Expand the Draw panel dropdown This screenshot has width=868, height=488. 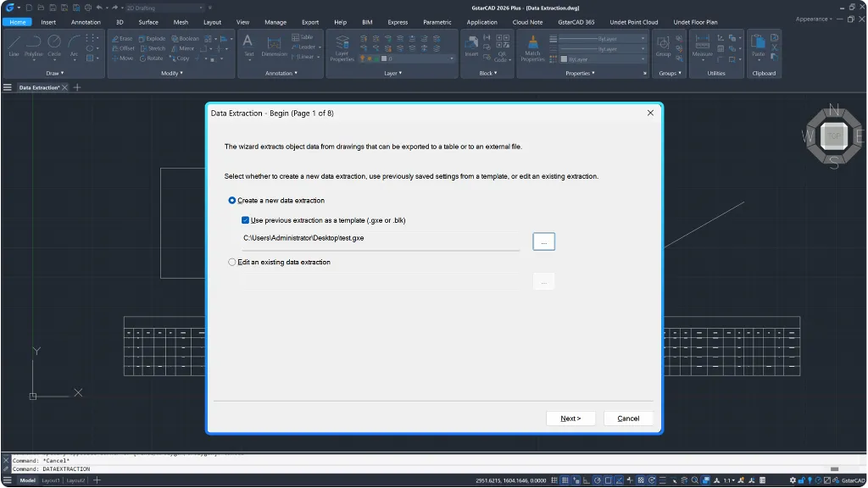point(55,73)
